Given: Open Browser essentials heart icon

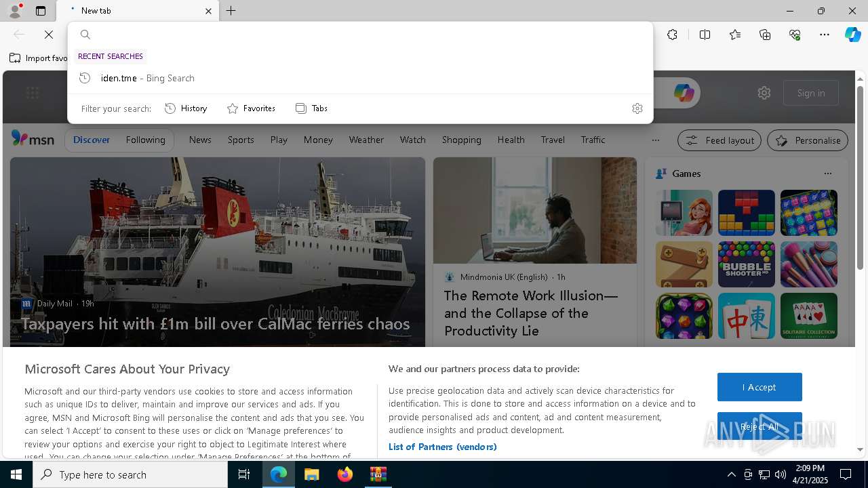Looking at the screenshot, I should click(795, 35).
